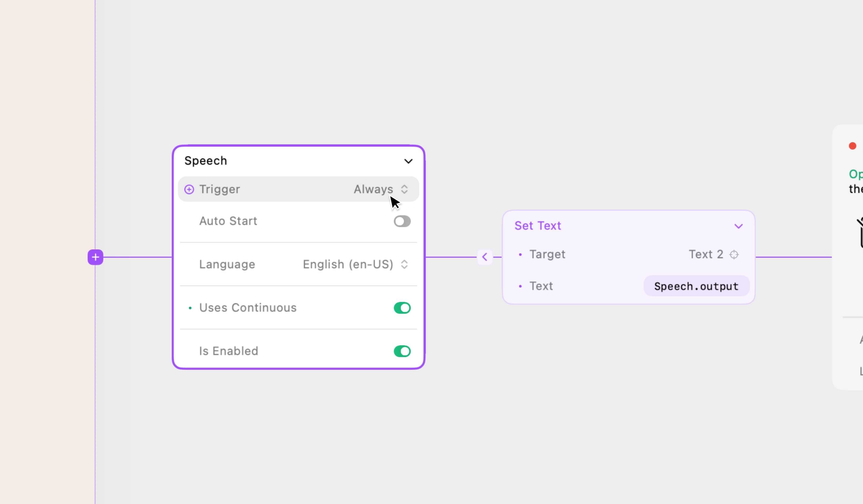Click the Speech.output text field
The width and height of the screenshot is (863, 504).
pos(696,286)
